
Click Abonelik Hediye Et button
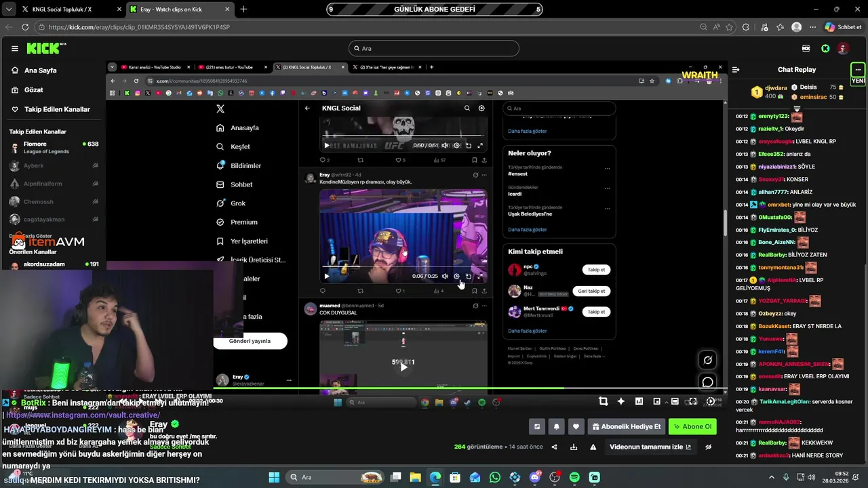coord(627,426)
